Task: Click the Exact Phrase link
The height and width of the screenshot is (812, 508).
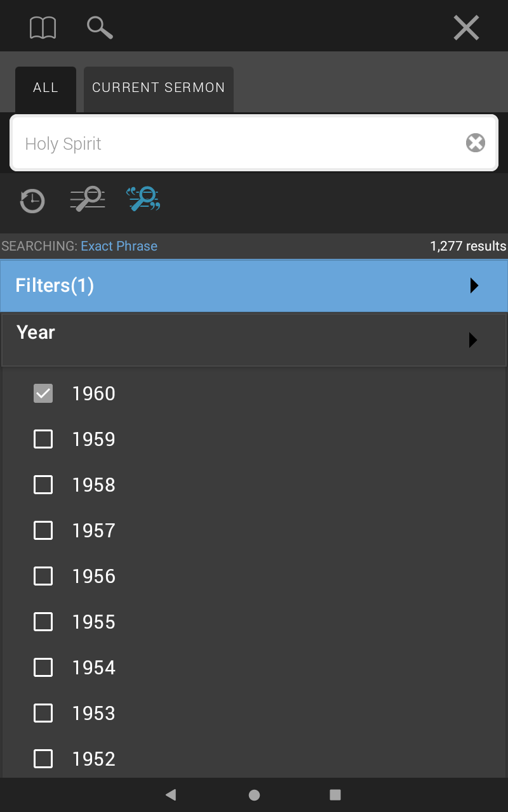Action: pyautogui.click(x=119, y=246)
